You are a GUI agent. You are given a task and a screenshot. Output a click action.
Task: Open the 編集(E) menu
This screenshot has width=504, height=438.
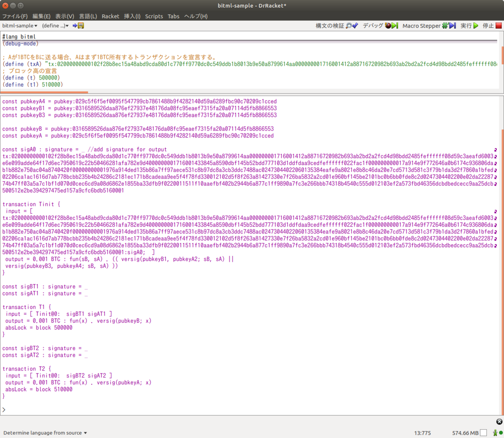41,16
